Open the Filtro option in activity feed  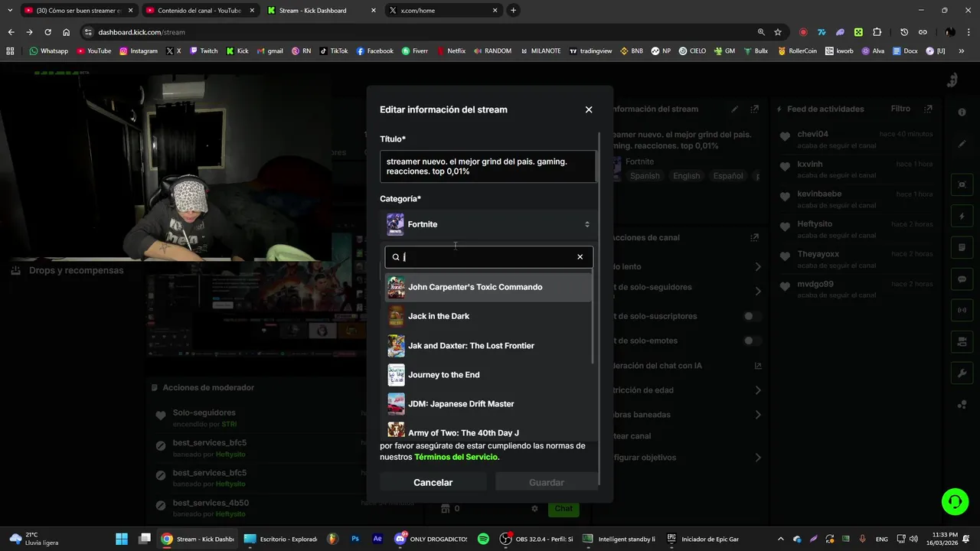click(900, 109)
